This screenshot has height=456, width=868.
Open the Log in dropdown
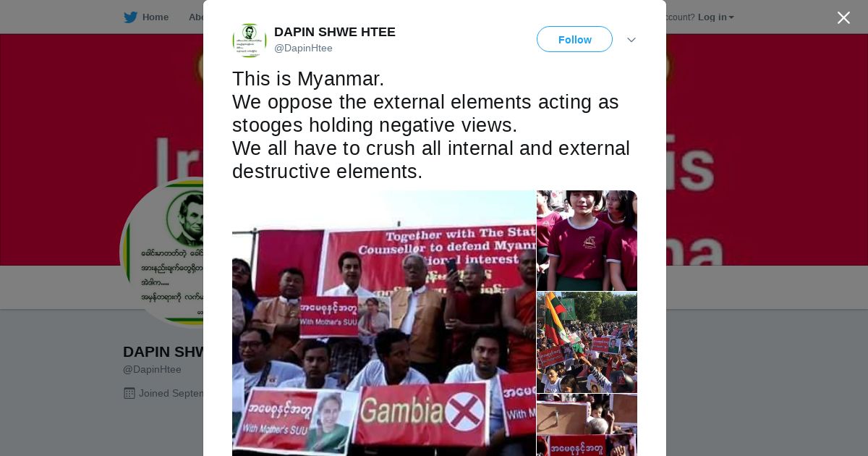(x=715, y=17)
